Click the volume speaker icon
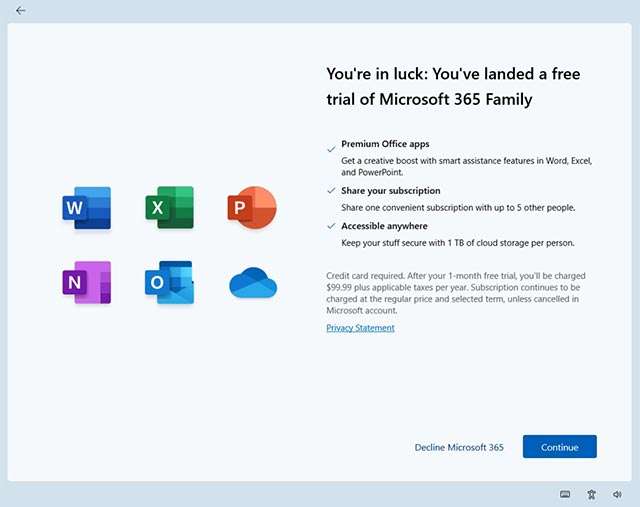Viewport: 640px width, 507px height. tap(617, 494)
